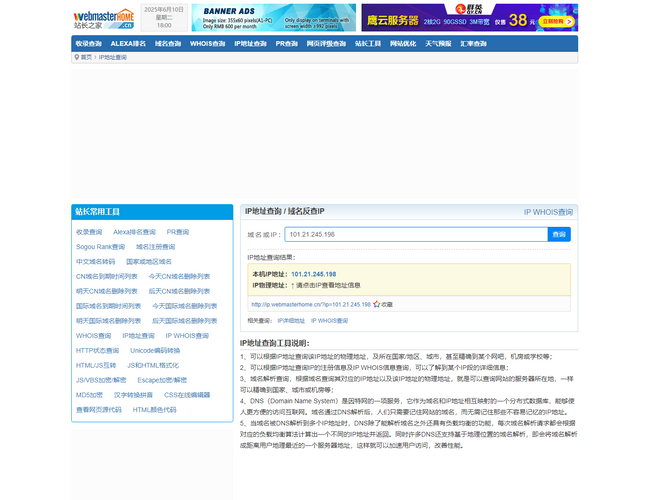Click the location pin icon in breadcrumb
650x500 pixels.
coord(77,57)
